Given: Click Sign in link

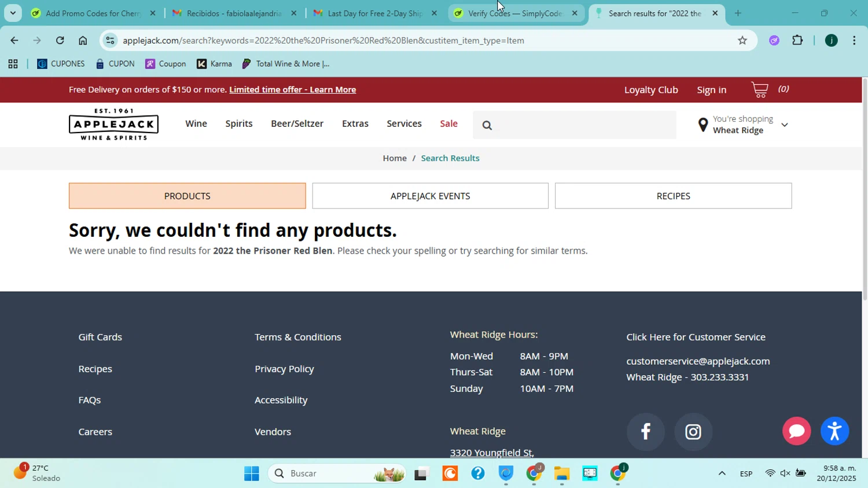Looking at the screenshot, I should (711, 90).
